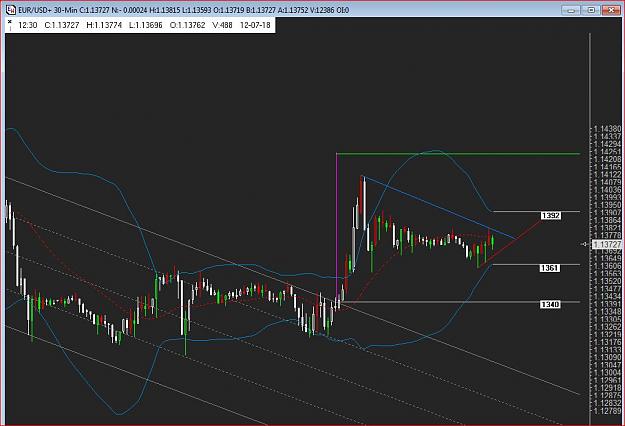Click 1.12789 on the price axis
The height and width of the screenshot is (426, 625).
[x=607, y=410]
